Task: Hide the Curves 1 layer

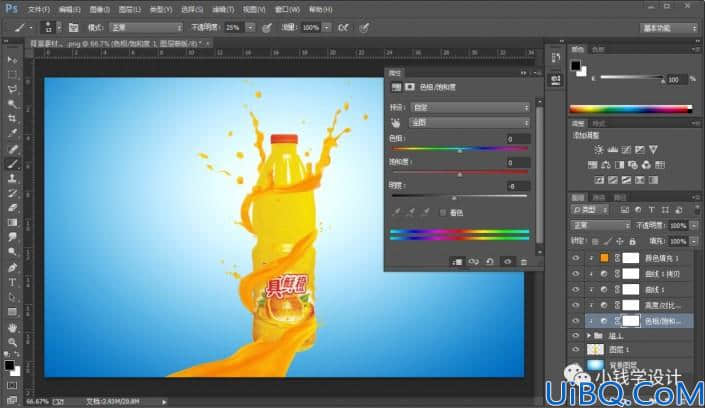Action: click(576, 290)
